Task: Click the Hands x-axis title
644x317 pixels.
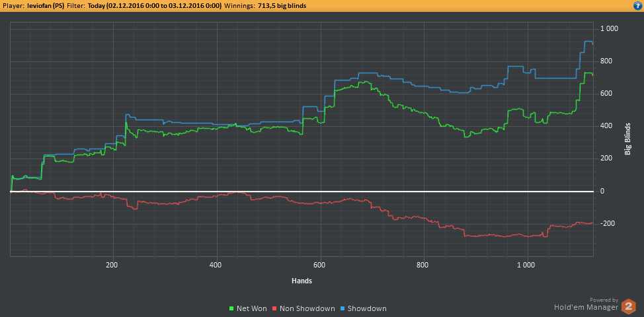Action: (x=302, y=281)
